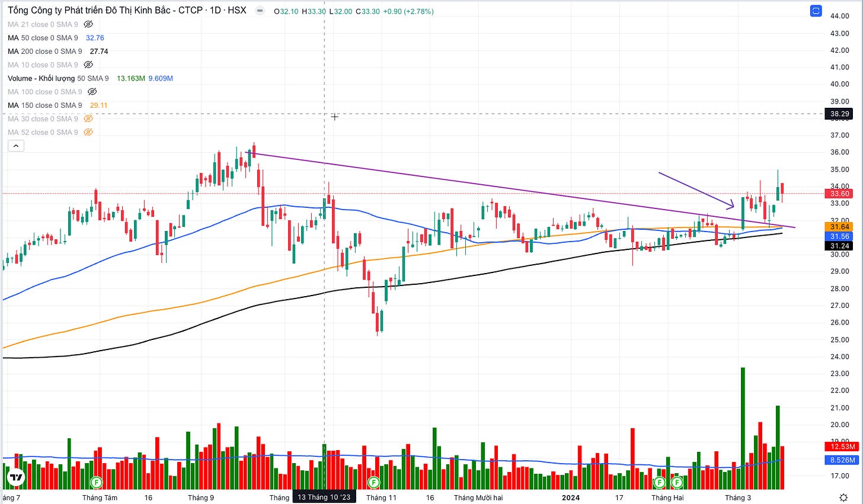Select the greyed MA 21 close legend text

43,24
